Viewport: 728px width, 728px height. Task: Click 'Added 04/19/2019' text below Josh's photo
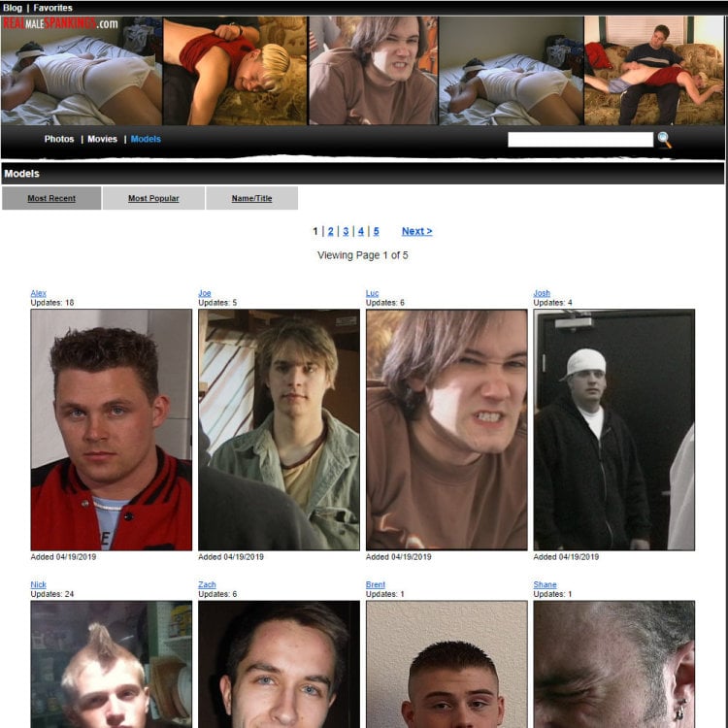[567, 557]
